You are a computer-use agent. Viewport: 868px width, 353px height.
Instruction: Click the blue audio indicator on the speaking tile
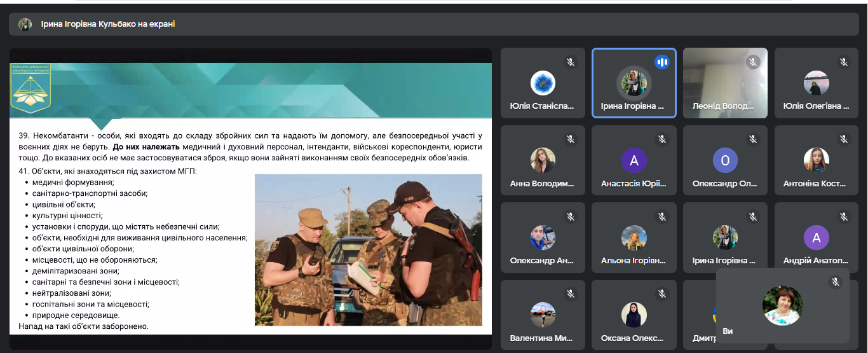[x=661, y=62]
